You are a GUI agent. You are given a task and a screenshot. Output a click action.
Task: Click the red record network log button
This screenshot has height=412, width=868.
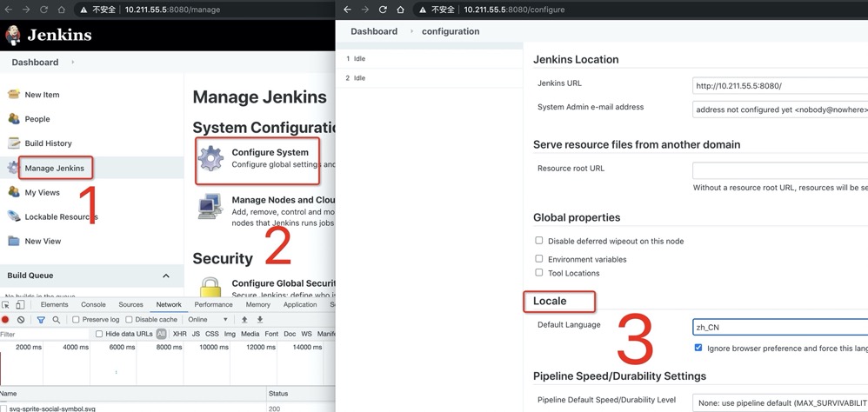click(x=6, y=320)
